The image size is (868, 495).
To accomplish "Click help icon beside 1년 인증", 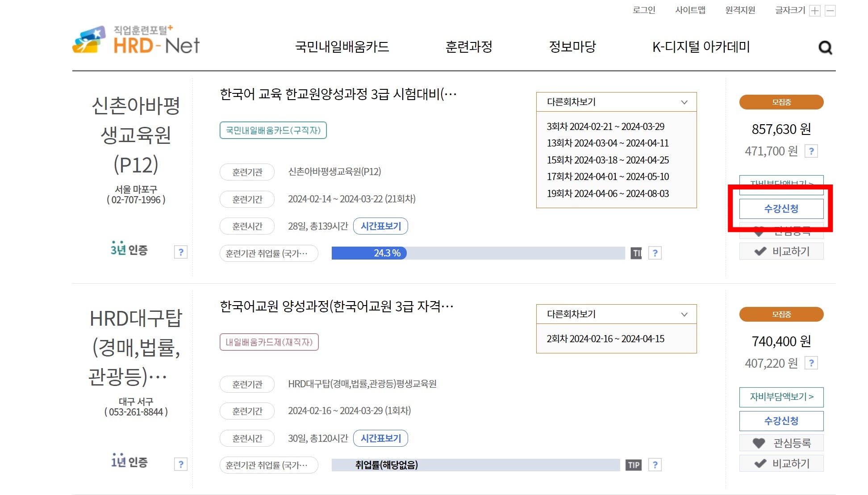I will (180, 464).
